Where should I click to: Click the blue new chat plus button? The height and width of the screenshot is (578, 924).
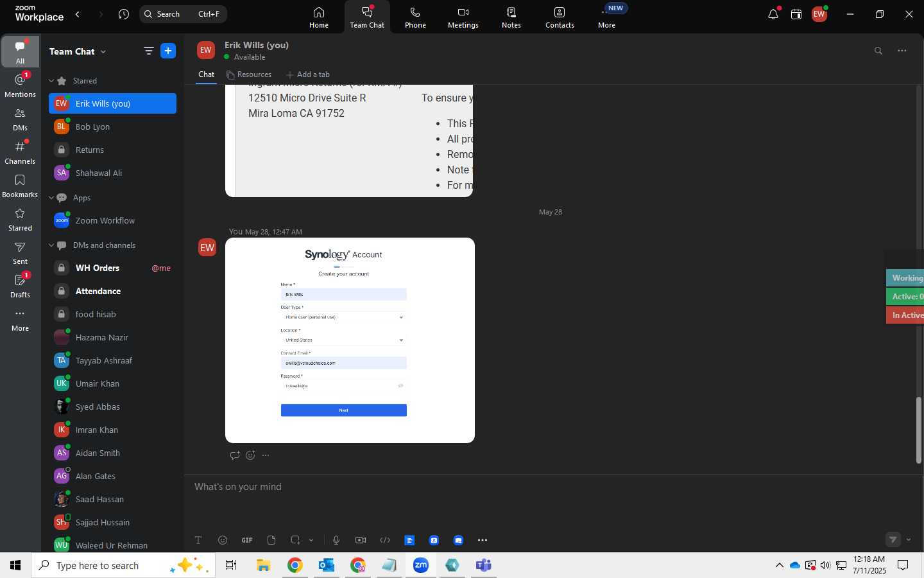[x=168, y=51]
